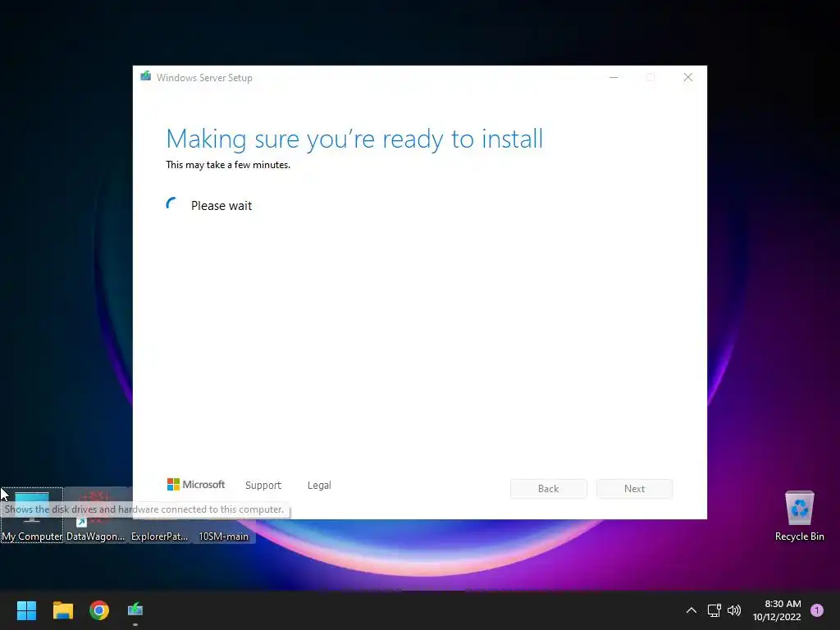840x630 pixels.
Task: Launch File Explorer from the taskbar
Action: pyautogui.click(x=62, y=610)
